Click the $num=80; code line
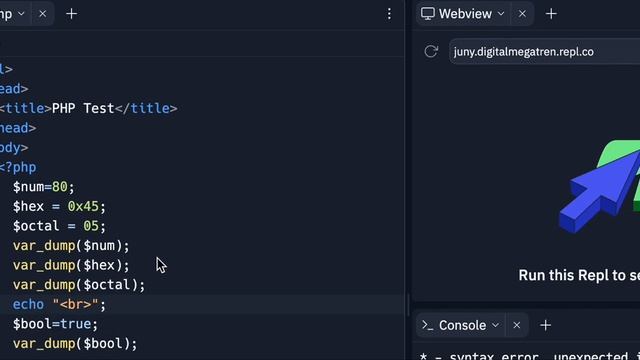The height and width of the screenshot is (360, 640). tap(44, 187)
